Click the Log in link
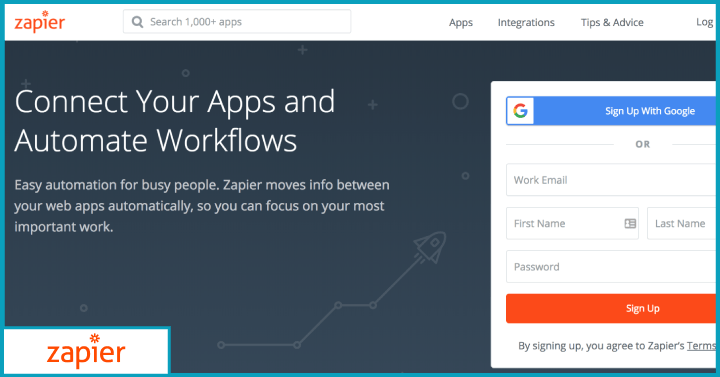The image size is (720, 377). point(705,22)
